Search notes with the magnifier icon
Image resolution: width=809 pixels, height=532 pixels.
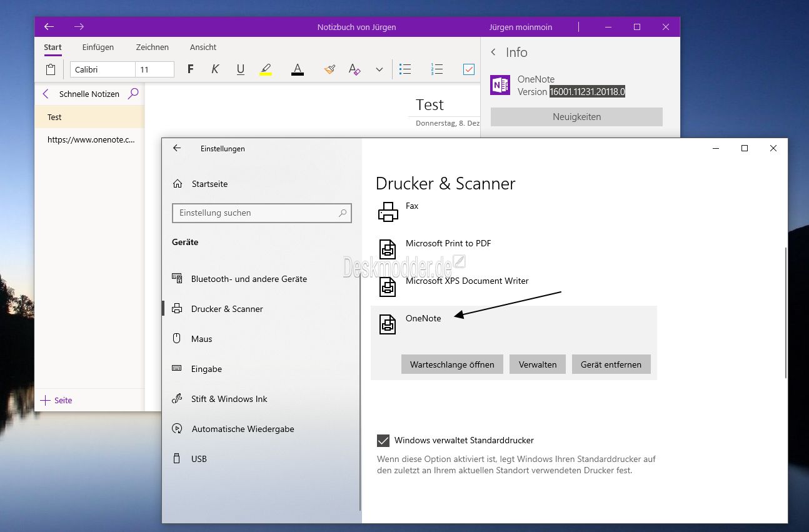(133, 94)
